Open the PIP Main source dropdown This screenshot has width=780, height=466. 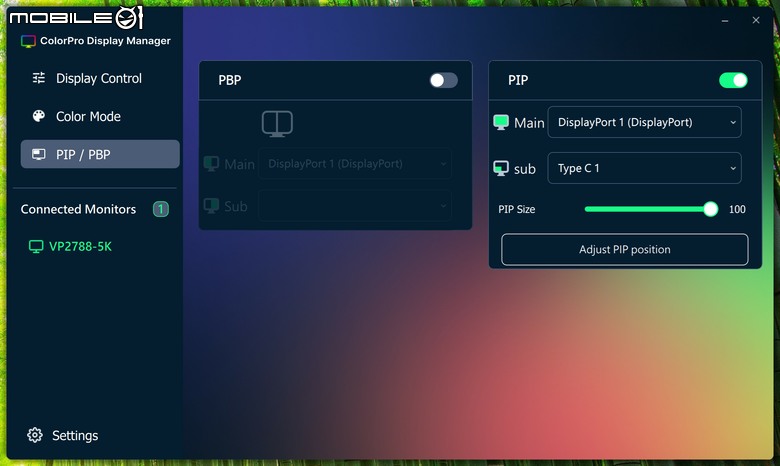[645, 122]
